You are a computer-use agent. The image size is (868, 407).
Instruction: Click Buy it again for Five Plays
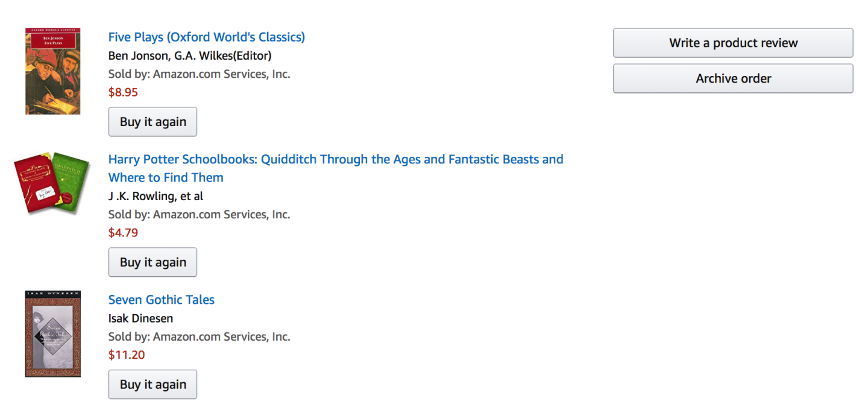click(x=153, y=121)
